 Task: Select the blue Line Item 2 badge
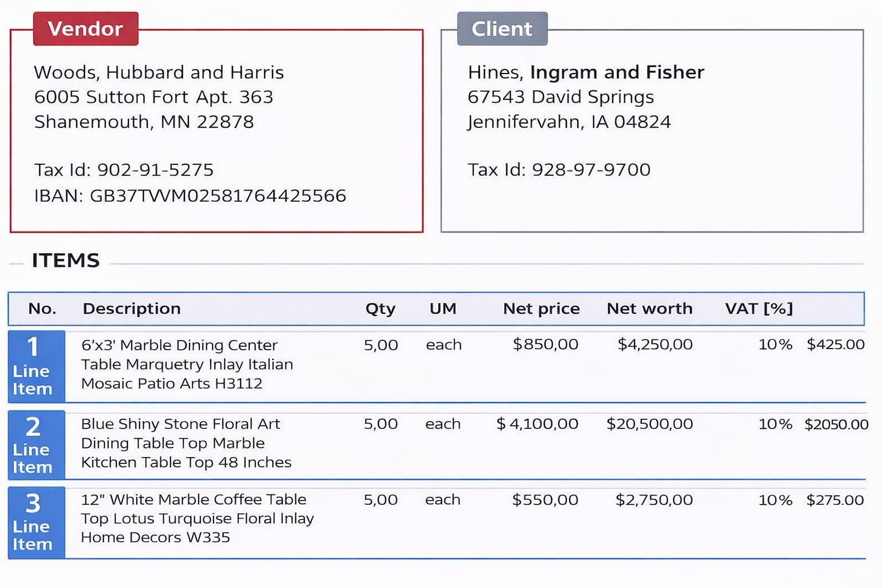pos(36,445)
